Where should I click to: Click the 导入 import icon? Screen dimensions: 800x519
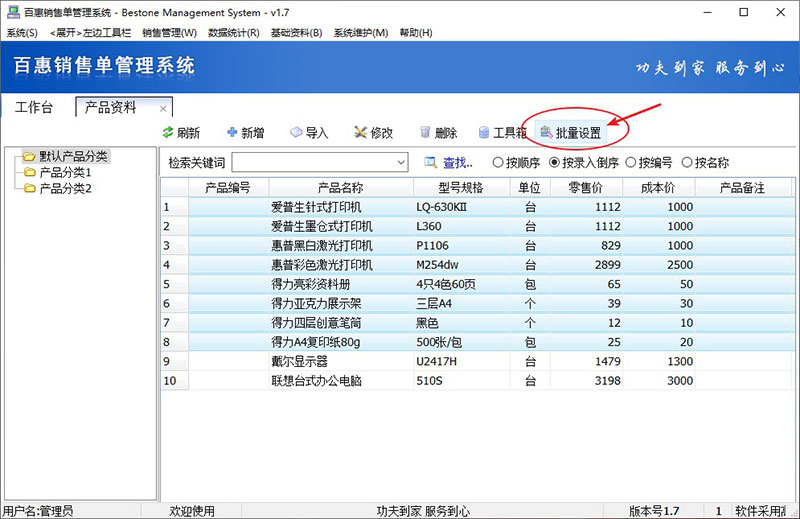click(x=296, y=133)
